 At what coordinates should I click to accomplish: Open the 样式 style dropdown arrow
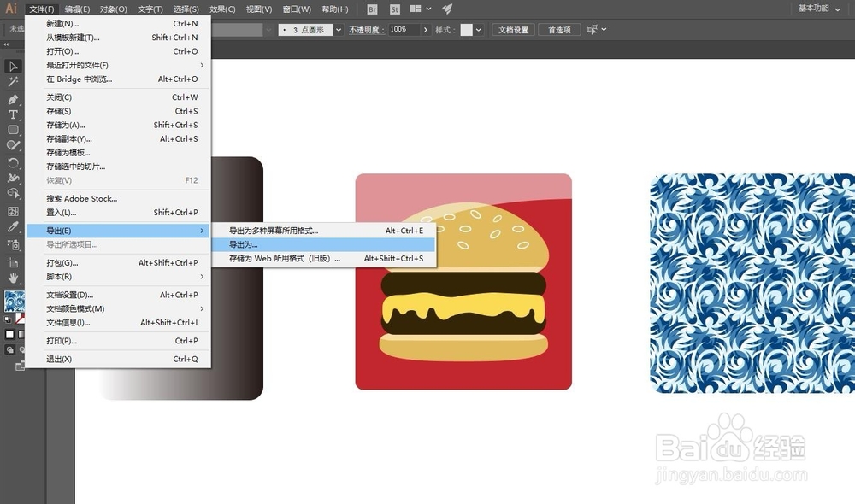tap(478, 30)
